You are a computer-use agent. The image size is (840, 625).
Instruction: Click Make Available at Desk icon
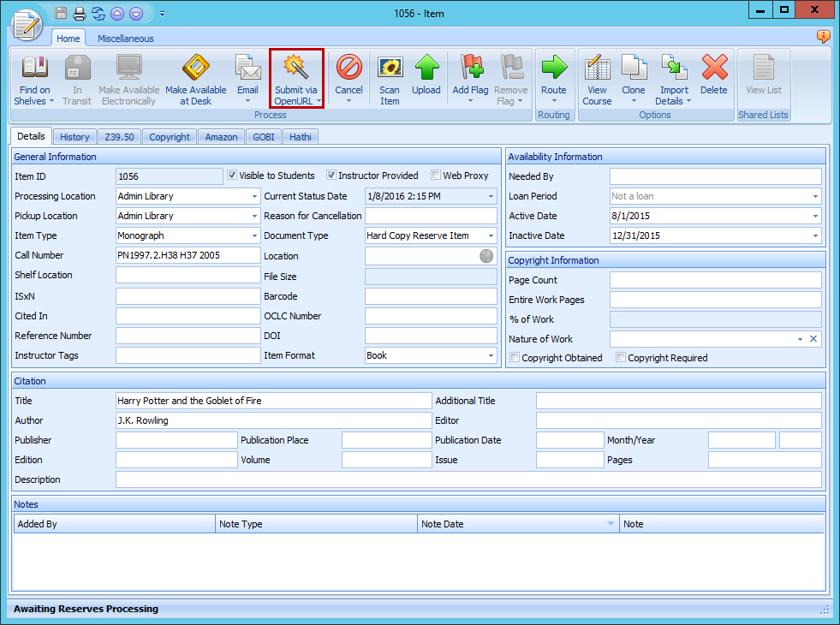[x=195, y=68]
